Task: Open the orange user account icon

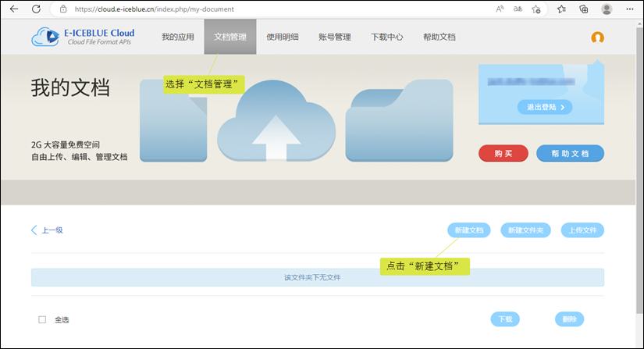Action: 597,37
